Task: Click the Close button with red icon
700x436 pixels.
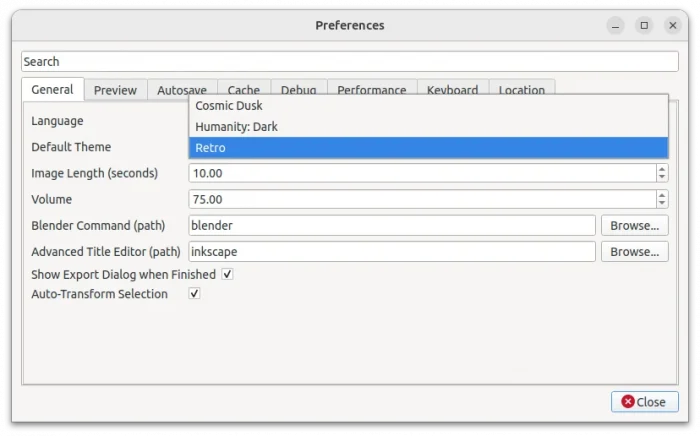Action: pos(644,401)
